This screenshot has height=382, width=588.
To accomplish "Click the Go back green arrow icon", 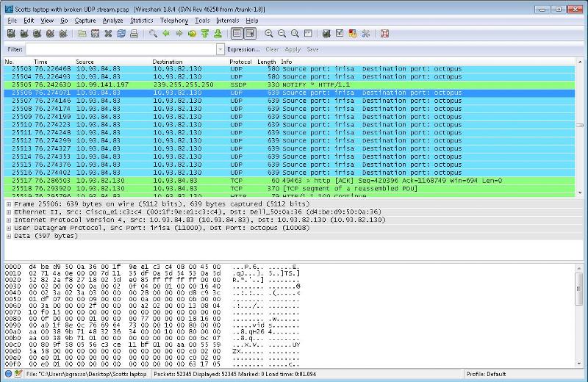I will tap(165, 34).
